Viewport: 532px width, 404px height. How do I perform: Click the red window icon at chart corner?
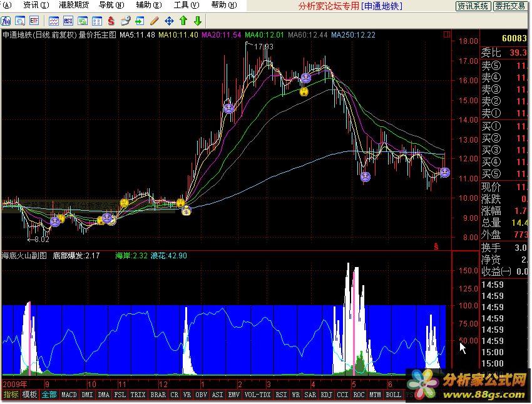447,34
